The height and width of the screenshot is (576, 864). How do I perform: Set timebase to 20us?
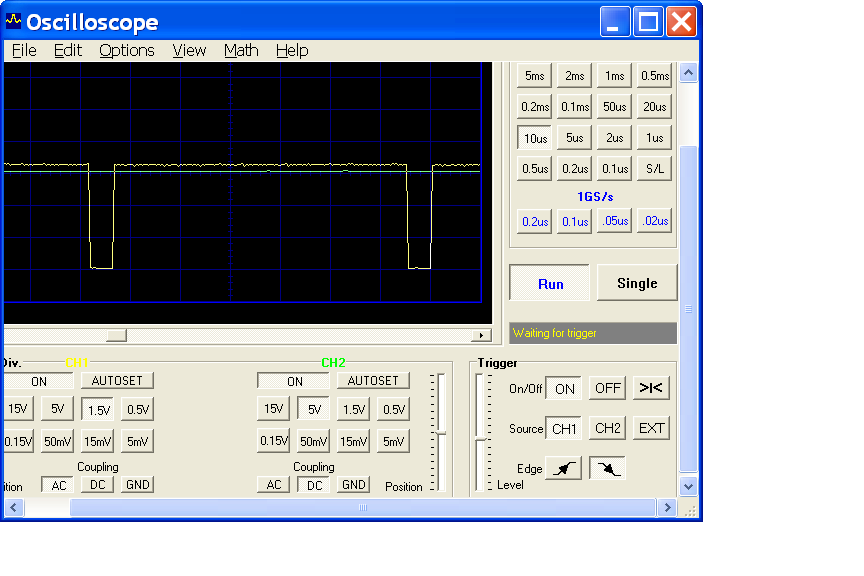(x=655, y=107)
